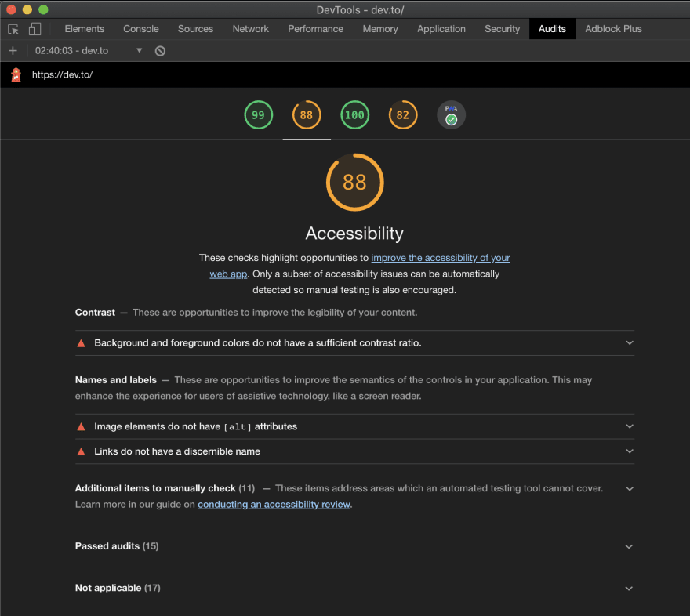Go to the Performance tab
The image size is (690, 616).
(x=315, y=29)
